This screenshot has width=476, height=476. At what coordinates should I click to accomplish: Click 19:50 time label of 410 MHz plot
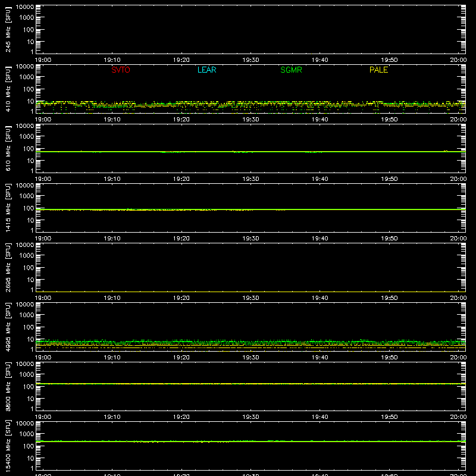click(389, 120)
